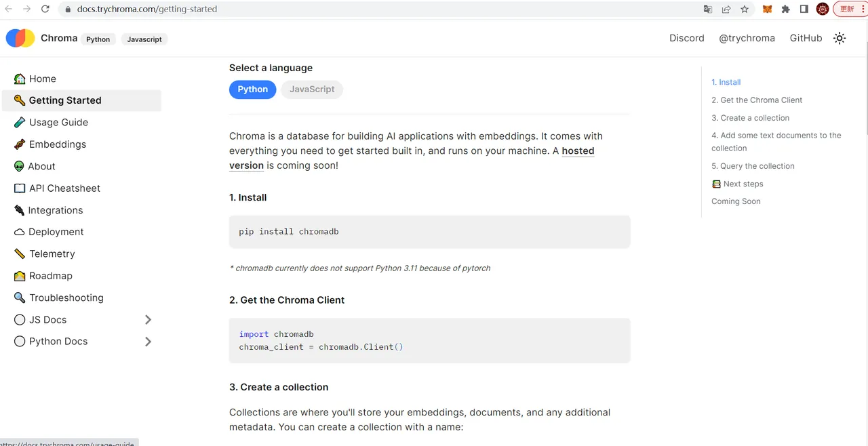Click the URL address bar field
The width and height of the screenshot is (868, 446).
(380, 9)
